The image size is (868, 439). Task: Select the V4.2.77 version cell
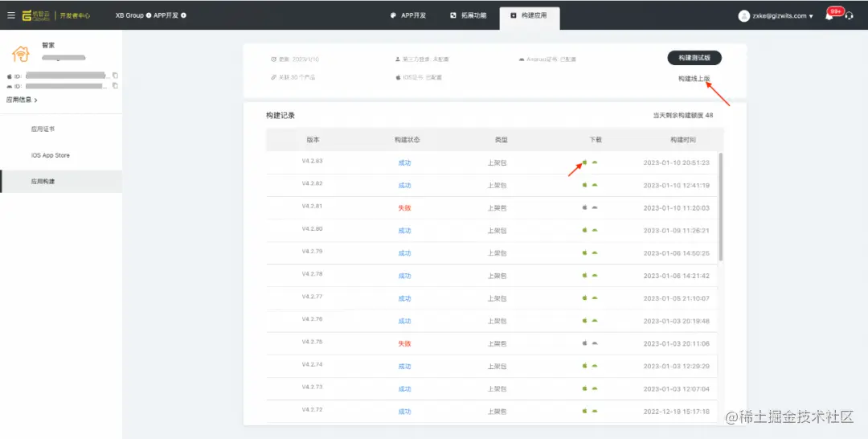(312, 297)
